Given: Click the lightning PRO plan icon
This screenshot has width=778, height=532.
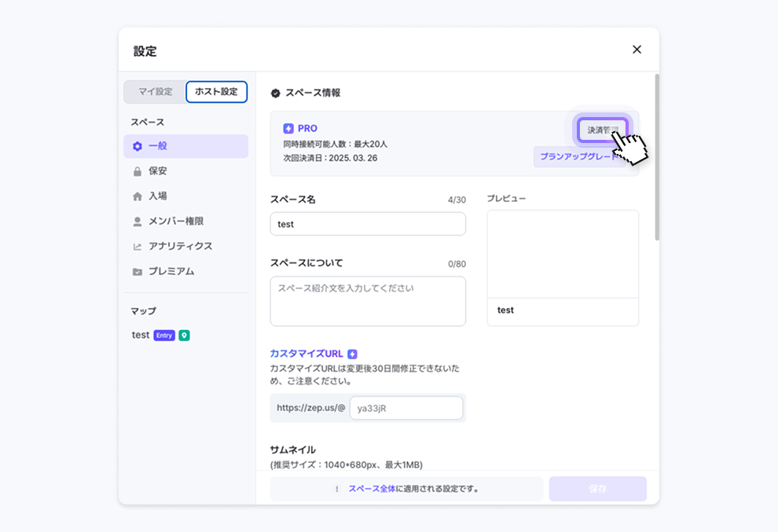Looking at the screenshot, I should coord(288,128).
